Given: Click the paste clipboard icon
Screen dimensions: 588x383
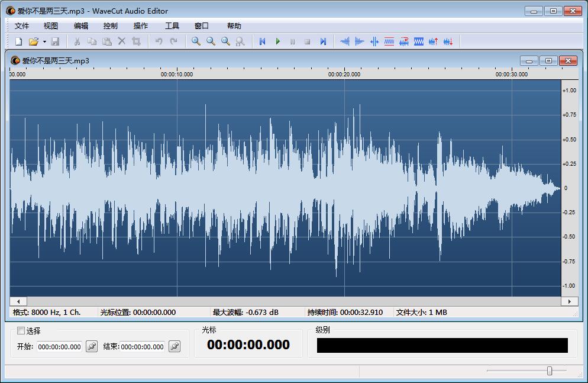Looking at the screenshot, I should 107,41.
